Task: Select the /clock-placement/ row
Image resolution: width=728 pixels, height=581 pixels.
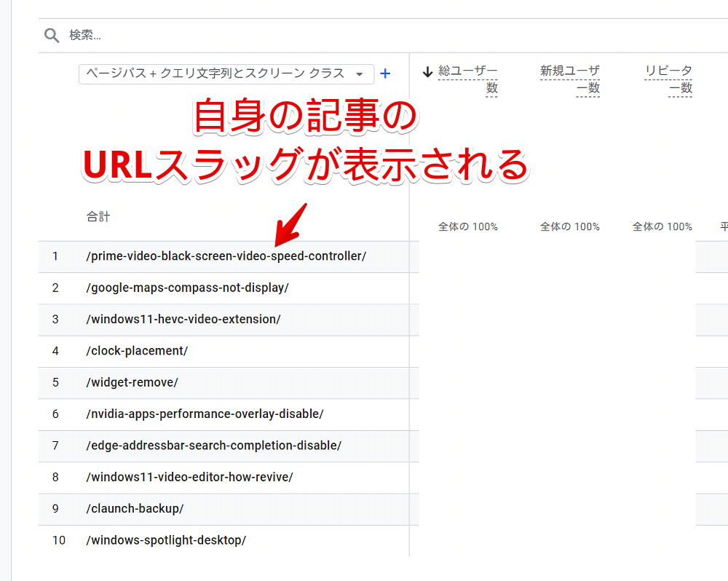Action: point(229,351)
